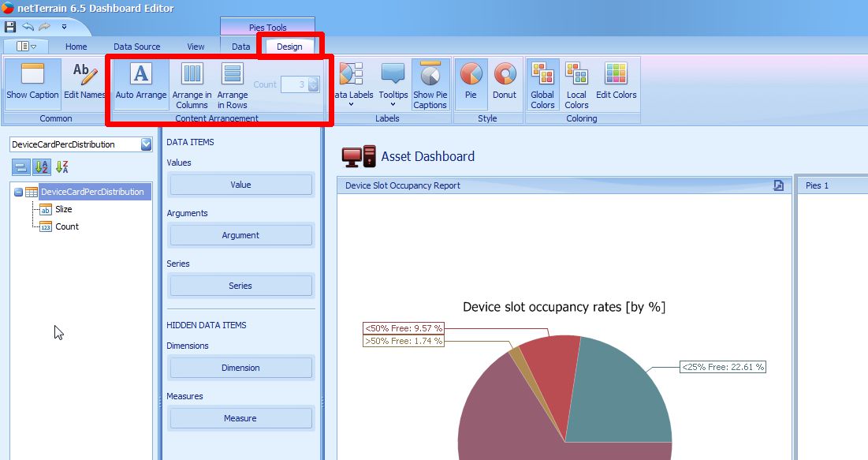The image size is (868, 460).
Task: Collapse the DeviceCardPercDistribution tree node
Action: coord(17,192)
